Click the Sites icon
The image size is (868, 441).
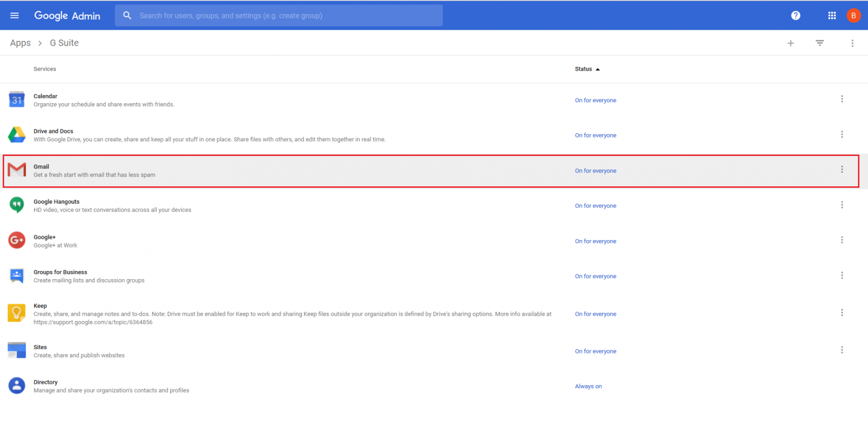click(17, 350)
